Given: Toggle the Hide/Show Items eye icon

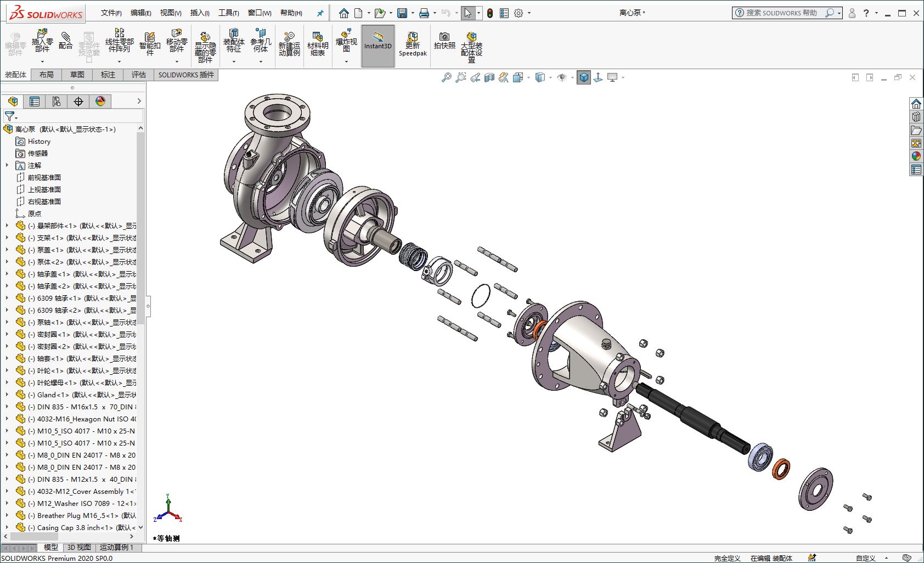Looking at the screenshot, I should (562, 77).
